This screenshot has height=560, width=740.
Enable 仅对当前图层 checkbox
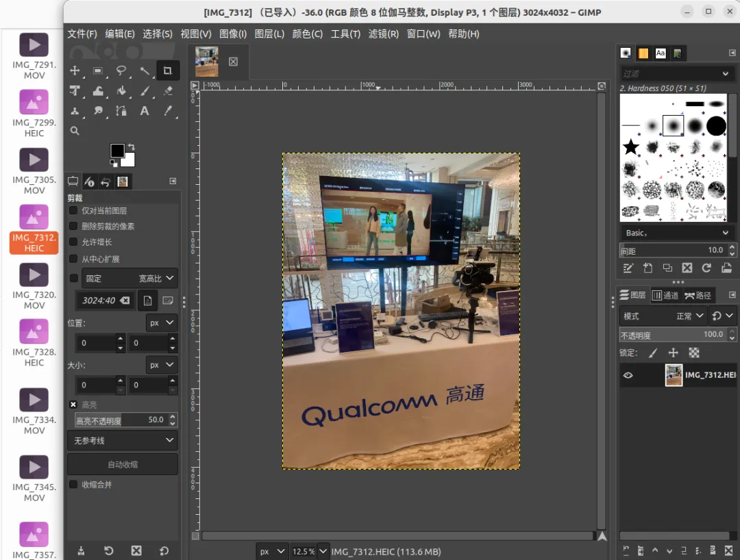point(73,210)
